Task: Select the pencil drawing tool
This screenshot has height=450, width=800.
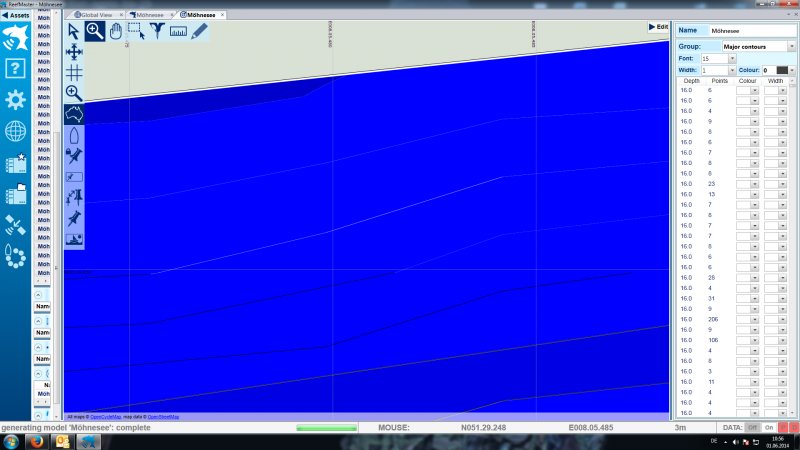Action: coord(200,31)
